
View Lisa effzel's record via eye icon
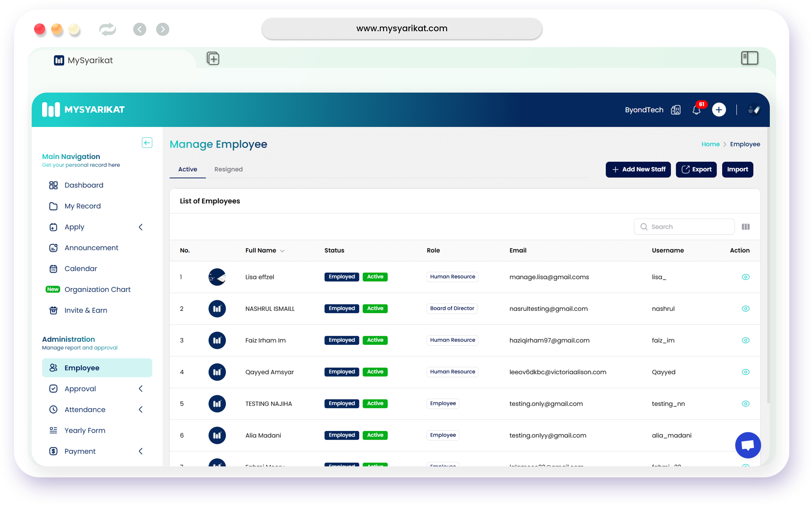(746, 277)
